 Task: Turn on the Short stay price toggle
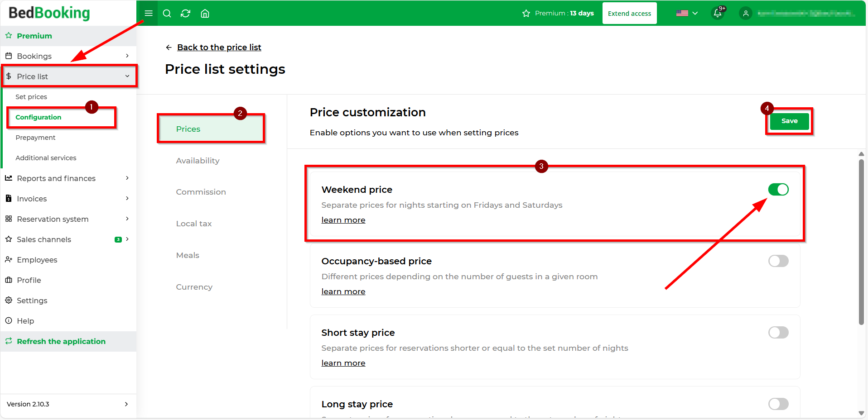point(778,332)
